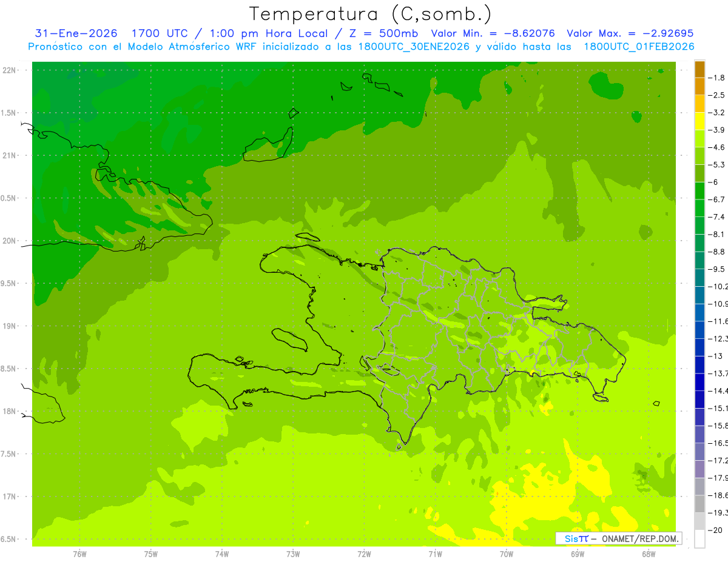This screenshot has height=562, width=728.
Task: Click the title 'Temperatura (C,somb.)'
Action: [x=371, y=14]
